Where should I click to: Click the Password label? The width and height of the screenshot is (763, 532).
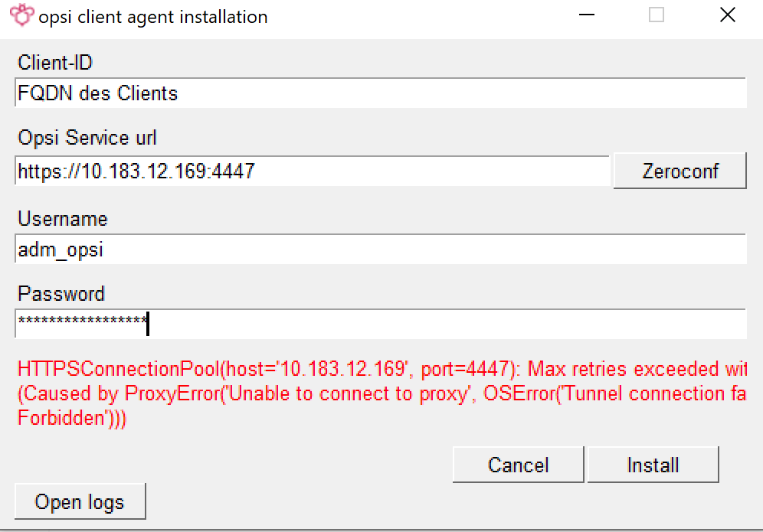[61, 294]
